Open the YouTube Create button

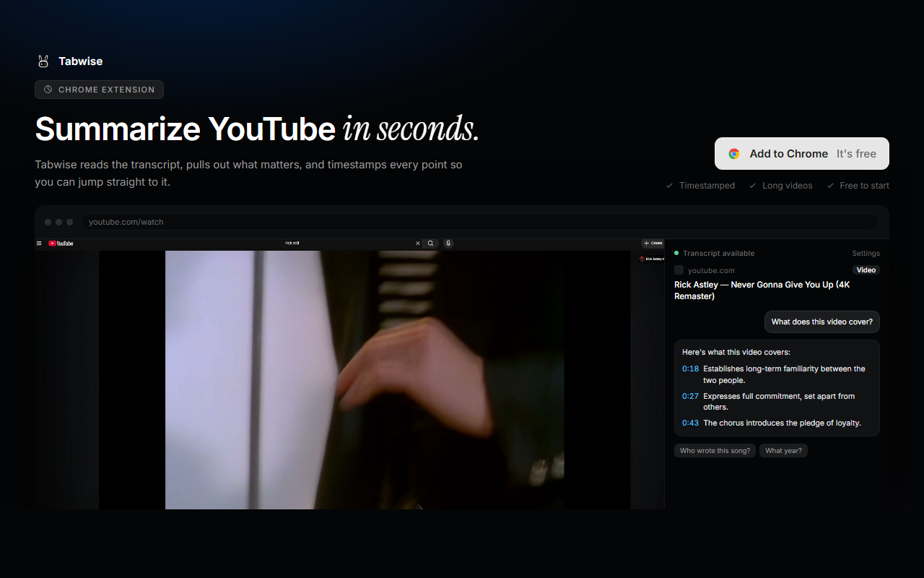[x=653, y=243]
